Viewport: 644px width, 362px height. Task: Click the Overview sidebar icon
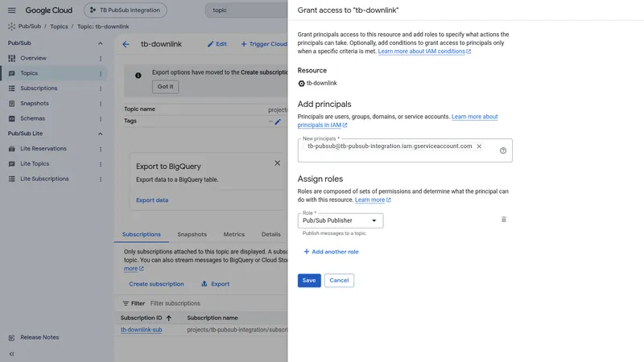(11, 58)
